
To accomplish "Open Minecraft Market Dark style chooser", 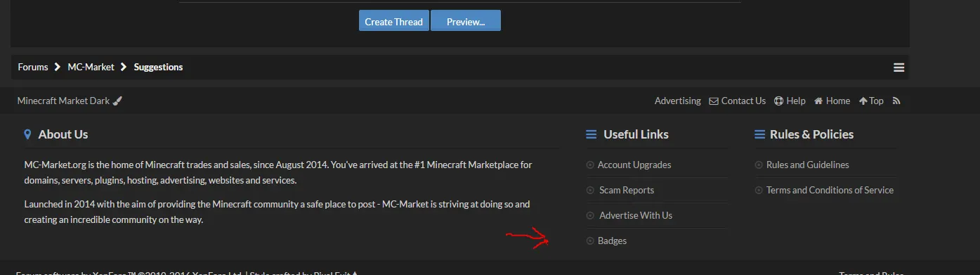I will coord(63,101).
